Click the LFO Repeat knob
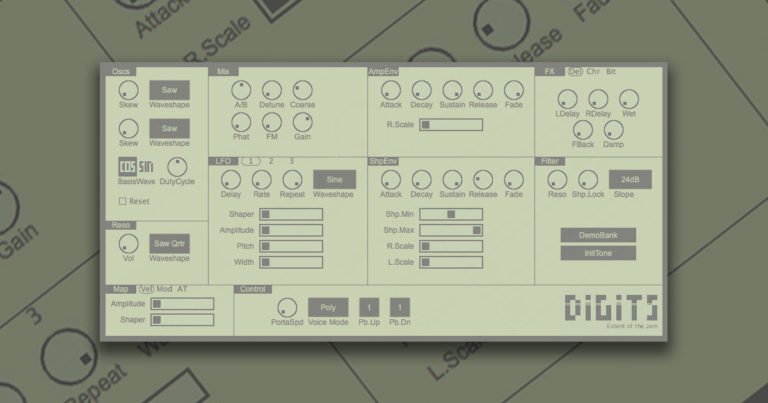768x403 pixels. coord(292,180)
